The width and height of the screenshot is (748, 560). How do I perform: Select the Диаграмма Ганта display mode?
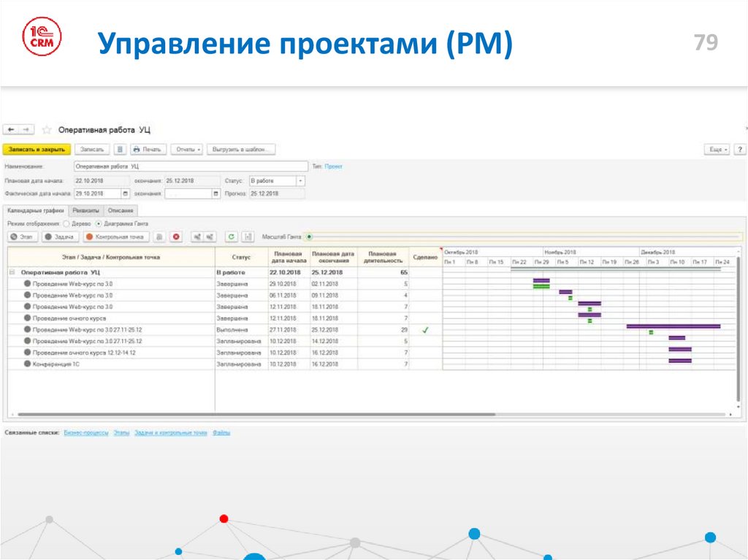pyautogui.click(x=99, y=223)
